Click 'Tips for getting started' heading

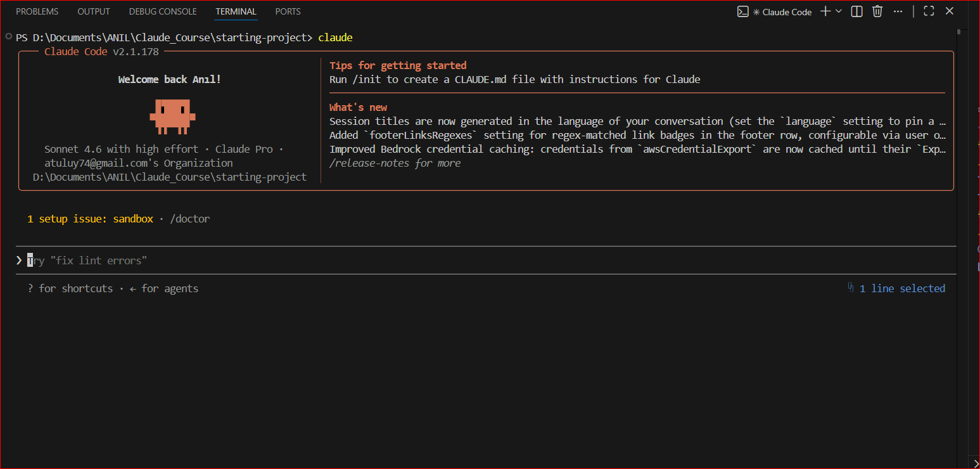[398, 65]
